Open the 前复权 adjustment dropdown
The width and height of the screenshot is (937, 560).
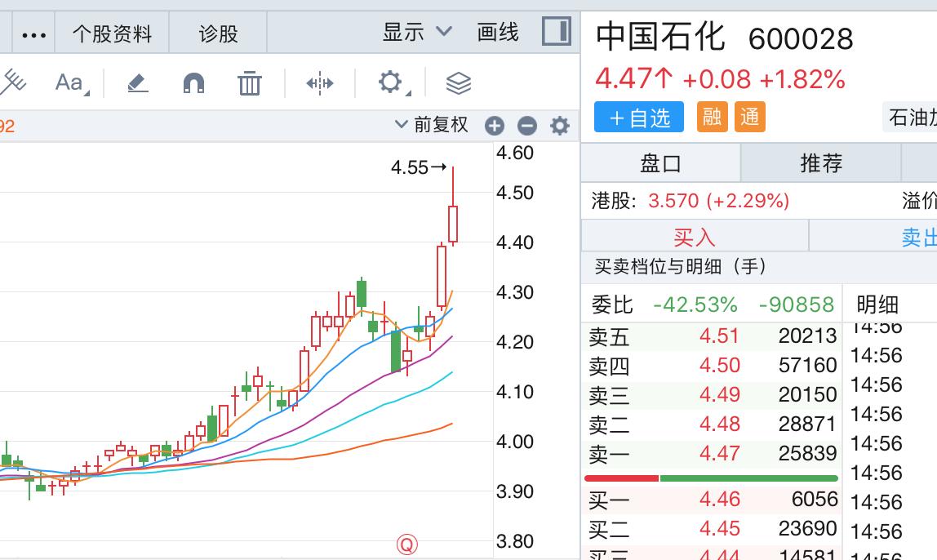tap(428, 126)
